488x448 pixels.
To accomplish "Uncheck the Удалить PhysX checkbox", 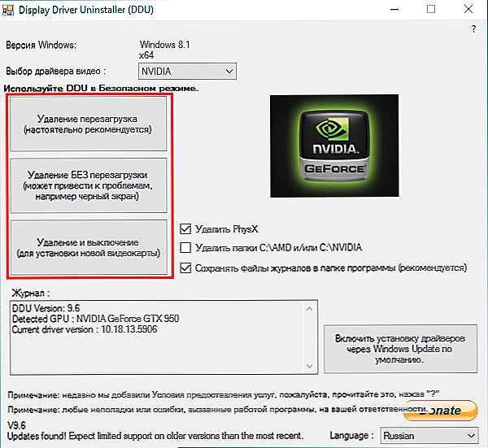I will coord(185,229).
